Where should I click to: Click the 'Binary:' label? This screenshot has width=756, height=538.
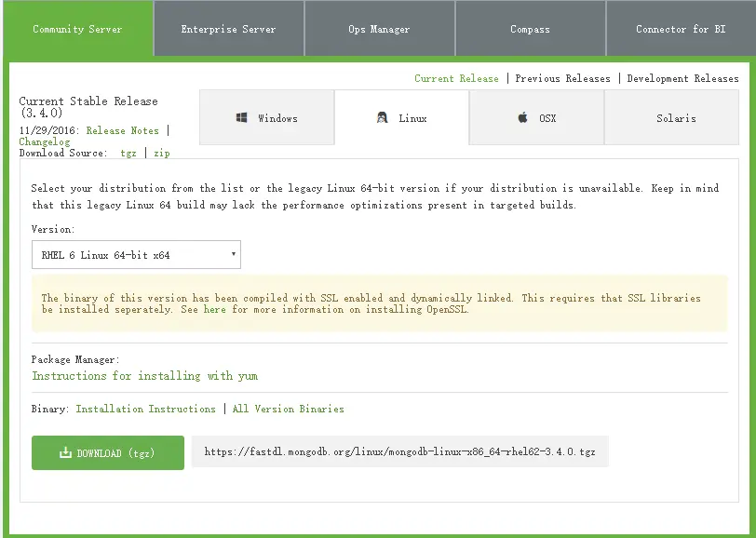50,409
